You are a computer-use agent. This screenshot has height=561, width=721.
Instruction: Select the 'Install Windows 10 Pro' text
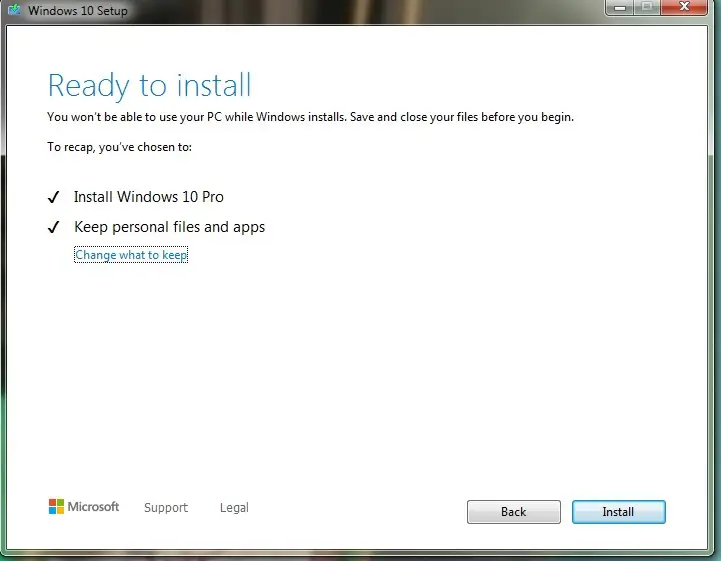149,197
